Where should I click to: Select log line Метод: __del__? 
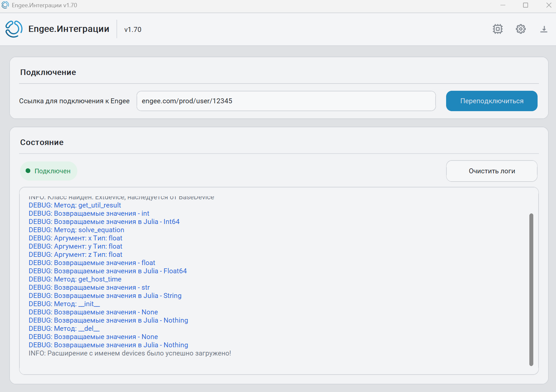[x=64, y=329]
